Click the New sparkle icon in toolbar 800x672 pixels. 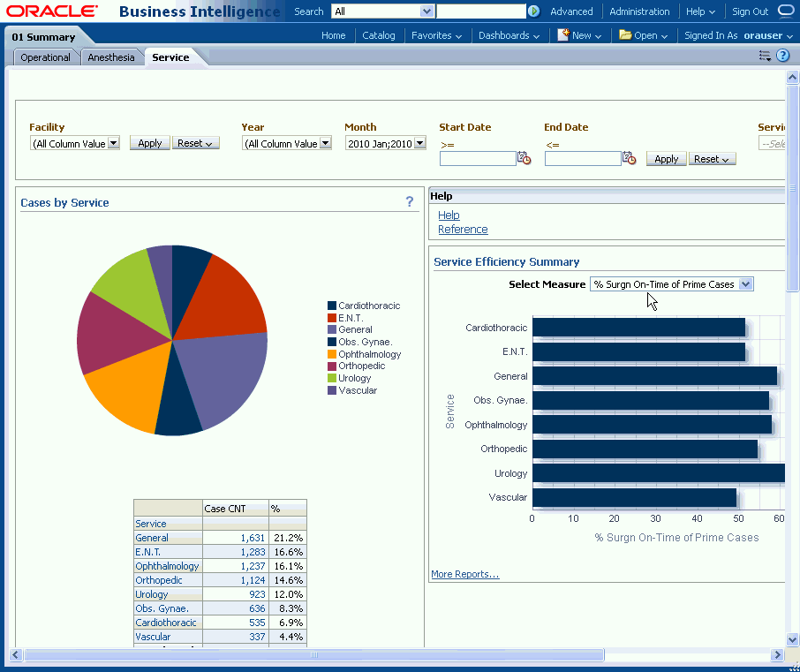[565, 35]
